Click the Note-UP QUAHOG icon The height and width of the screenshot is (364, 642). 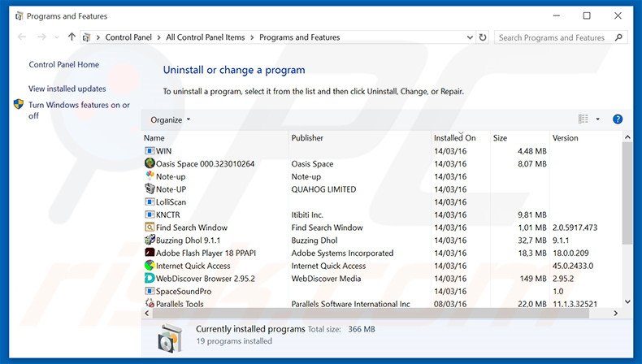[150, 188]
